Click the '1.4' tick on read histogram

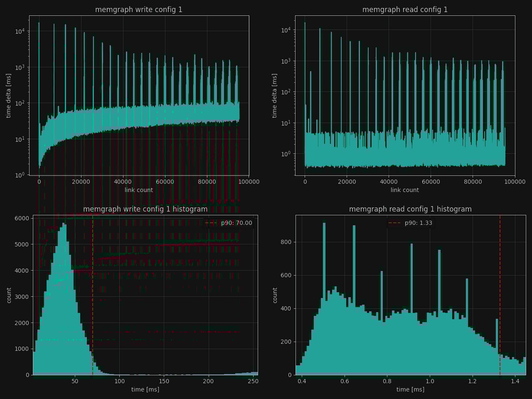(x=515, y=381)
